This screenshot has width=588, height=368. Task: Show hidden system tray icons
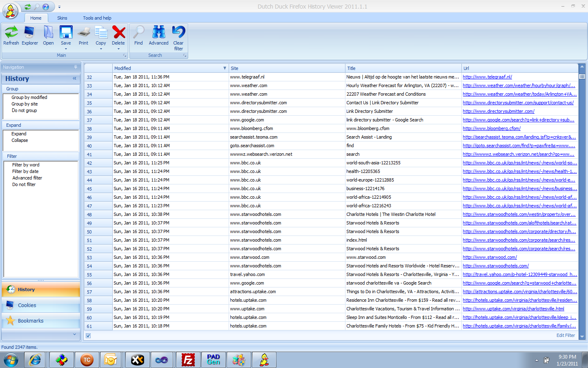tap(537, 360)
